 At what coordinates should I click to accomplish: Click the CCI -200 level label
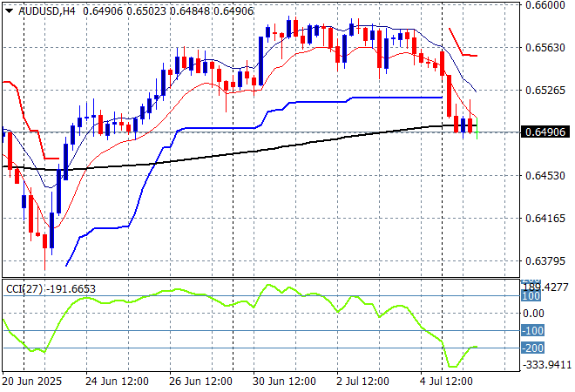[x=533, y=348]
